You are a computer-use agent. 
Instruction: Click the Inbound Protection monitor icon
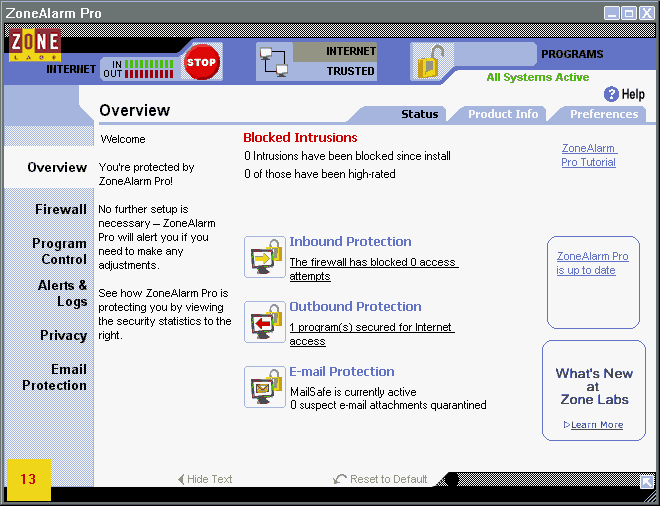click(265, 257)
